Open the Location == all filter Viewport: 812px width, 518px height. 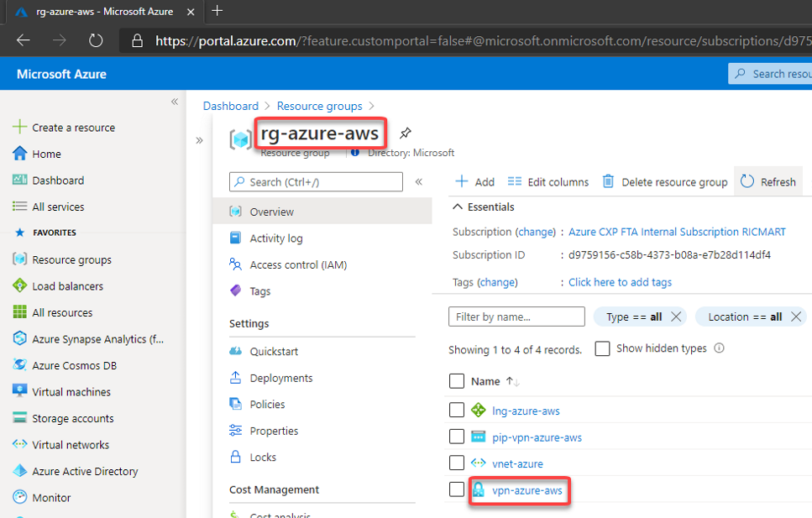pyautogui.click(x=745, y=317)
